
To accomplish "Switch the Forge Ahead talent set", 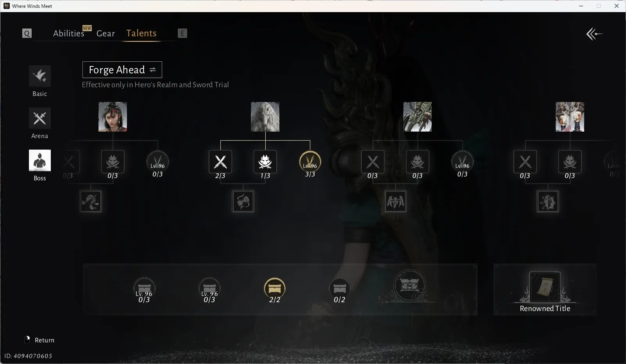I will [x=122, y=70].
